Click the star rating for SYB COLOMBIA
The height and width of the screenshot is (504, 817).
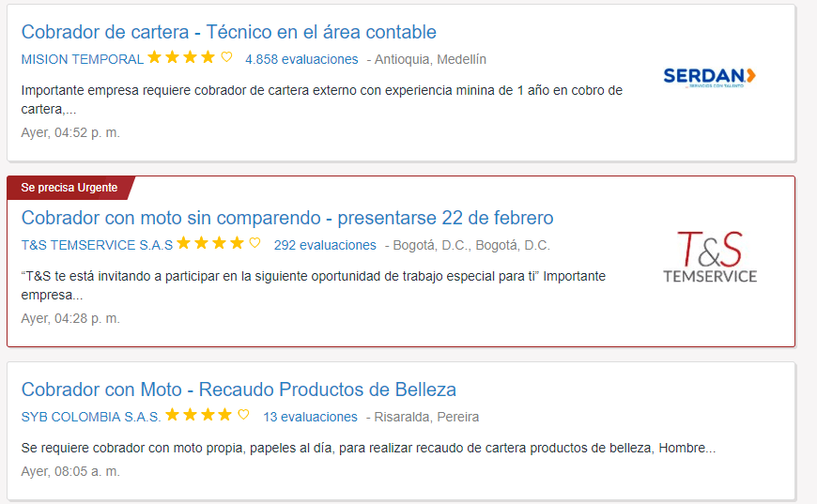click(199, 415)
